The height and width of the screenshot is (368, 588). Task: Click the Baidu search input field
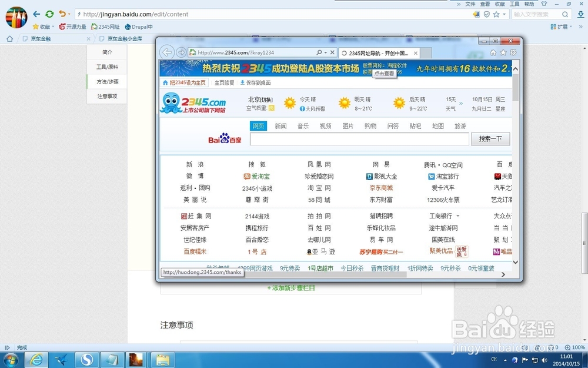[359, 139]
